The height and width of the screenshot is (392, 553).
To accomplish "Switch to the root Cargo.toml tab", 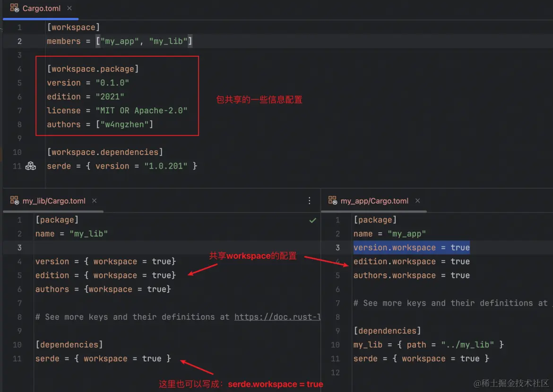I will [x=41, y=9].
